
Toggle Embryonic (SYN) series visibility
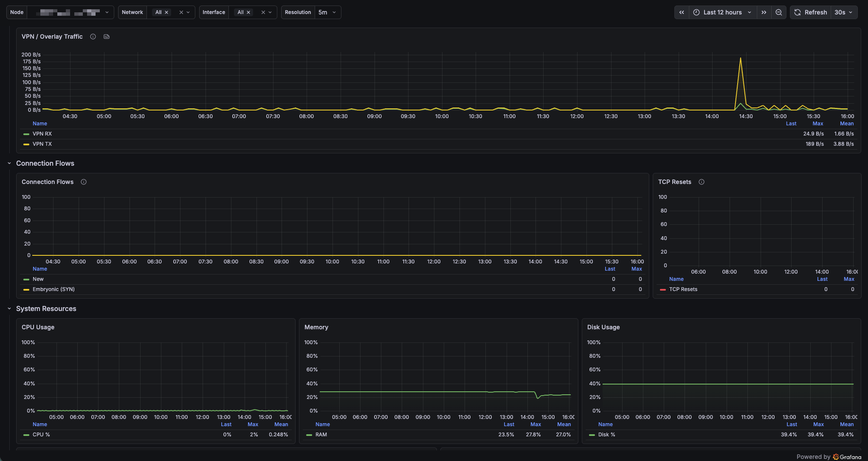54,289
